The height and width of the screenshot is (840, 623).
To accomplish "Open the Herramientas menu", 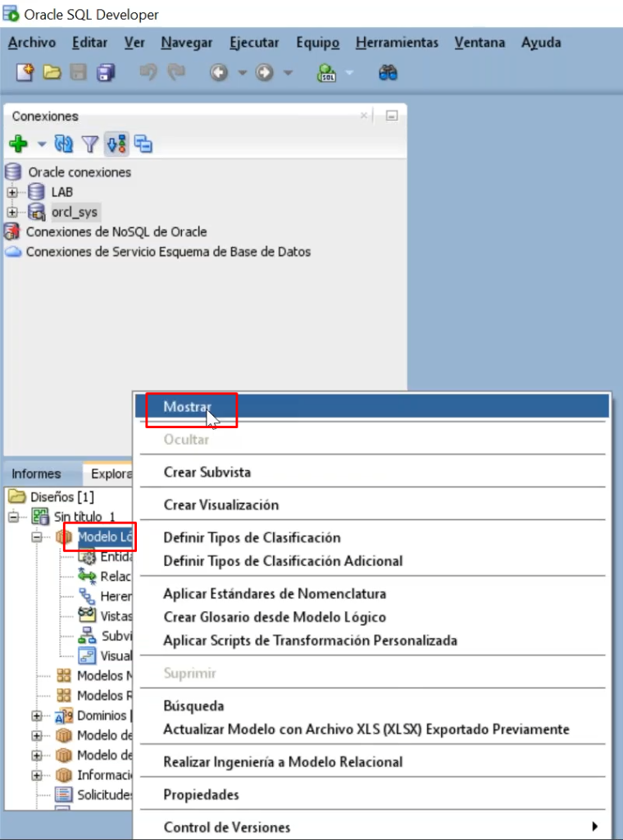I will [x=397, y=43].
